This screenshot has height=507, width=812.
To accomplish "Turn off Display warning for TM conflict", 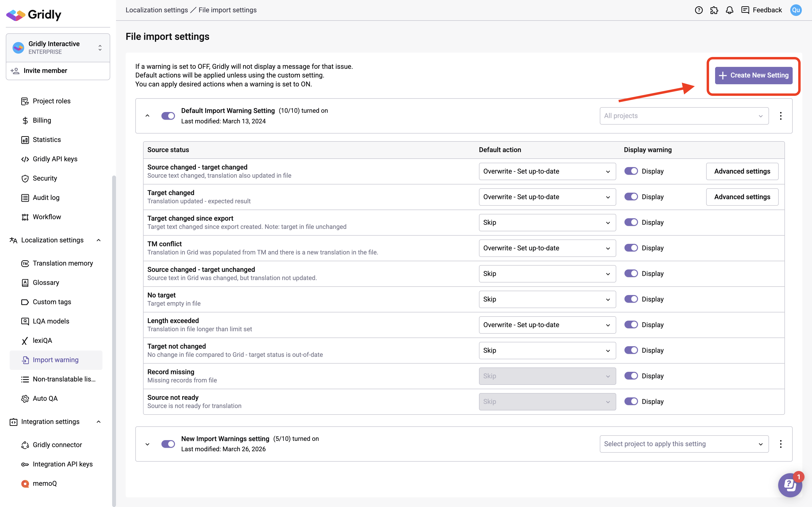I will click(631, 248).
